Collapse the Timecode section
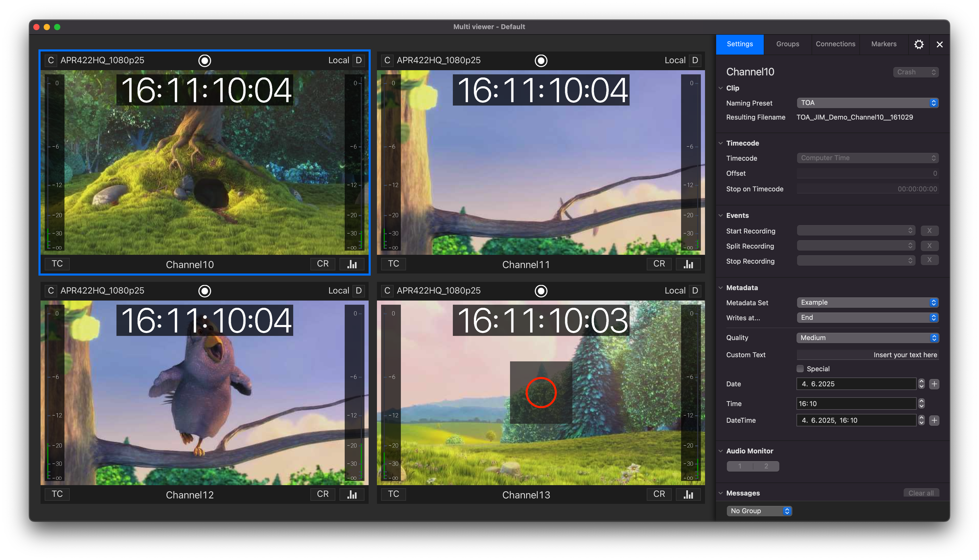 (x=721, y=143)
